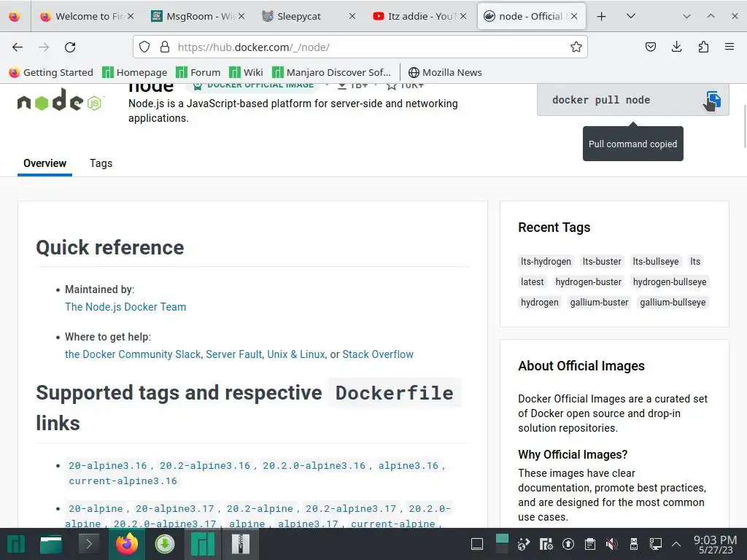The width and height of the screenshot is (747, 560).
Task: Open the system settings tray icon
Action: click(x=546, y=544)
